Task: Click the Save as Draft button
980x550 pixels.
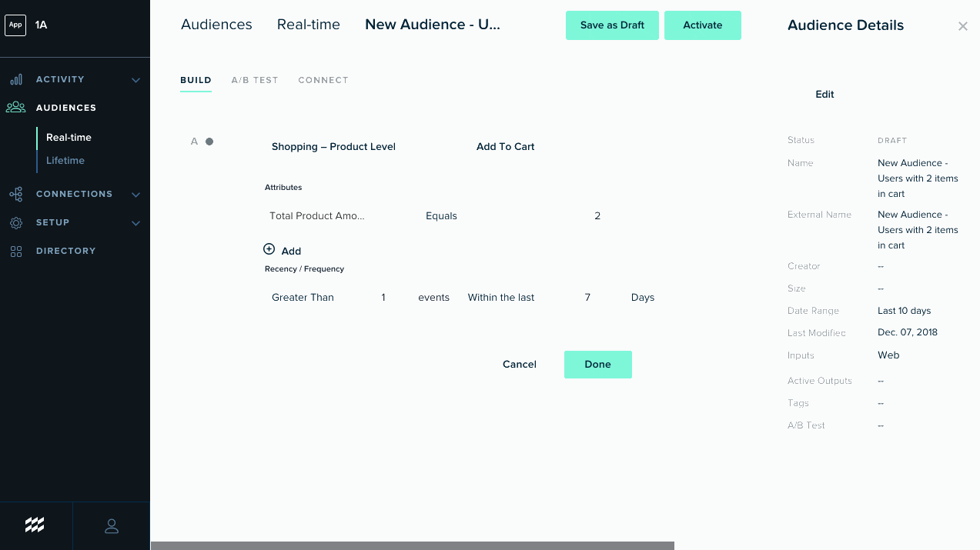Action: pos(612,25)
